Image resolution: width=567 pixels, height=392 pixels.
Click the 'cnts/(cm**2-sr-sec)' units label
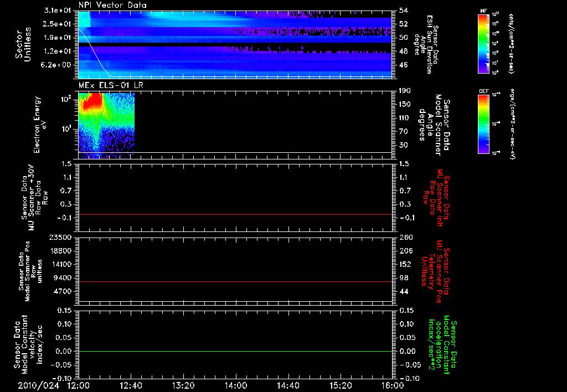(511, 44)
